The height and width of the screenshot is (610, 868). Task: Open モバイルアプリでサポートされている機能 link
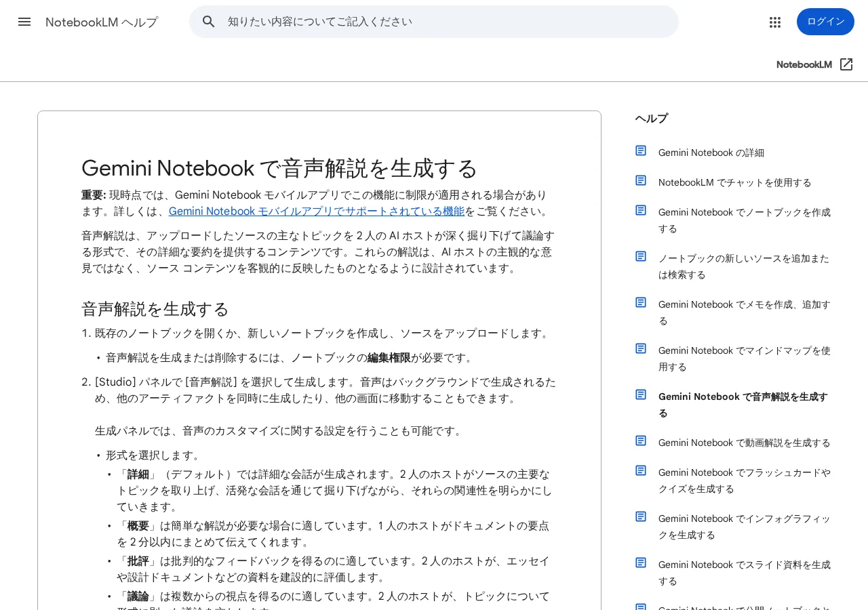click(x=317, y=211)
